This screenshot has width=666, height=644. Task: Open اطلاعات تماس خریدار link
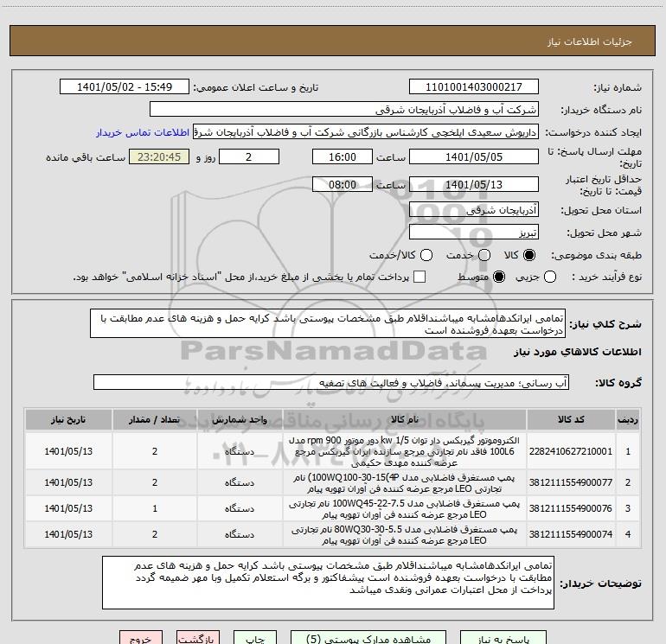pyautogui.click(x=143, y=132)
